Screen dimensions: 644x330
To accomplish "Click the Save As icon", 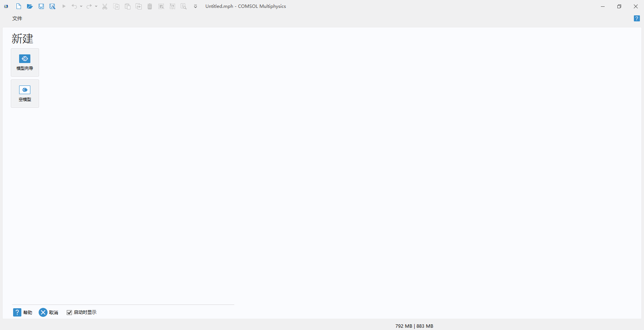I will 52,6.
